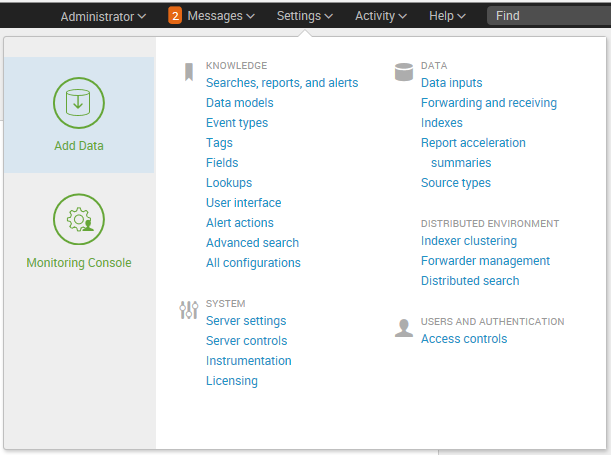Go to Data inputs
Viewport: 611px width, 455px height.
click(451, 83)
